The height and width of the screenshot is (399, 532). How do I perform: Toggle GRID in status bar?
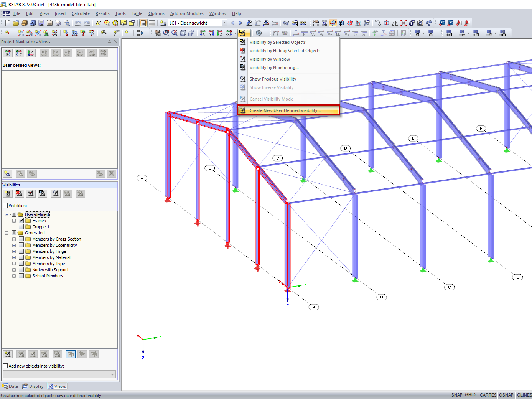click(470, 395)
